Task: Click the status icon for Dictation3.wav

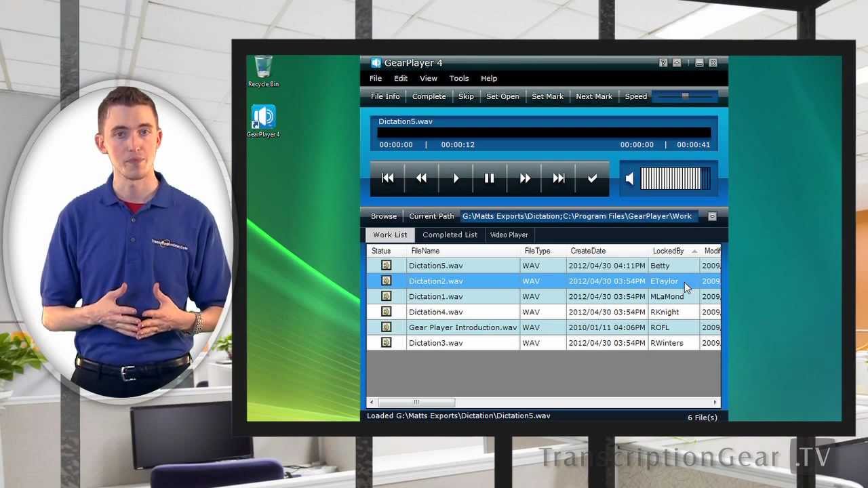Action: pos(387,344)
